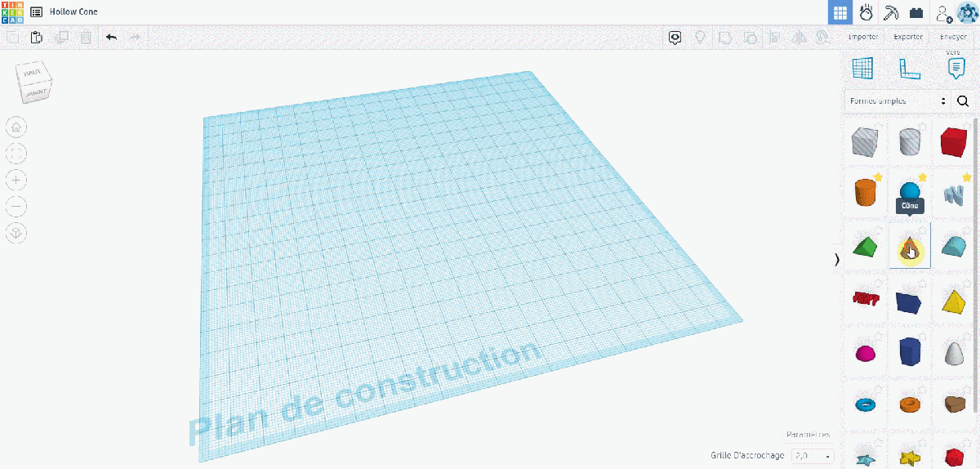Viewport: 980px width, 469px height.
Task: Open the user profile avatar
Action: click(x=967, y=13)
